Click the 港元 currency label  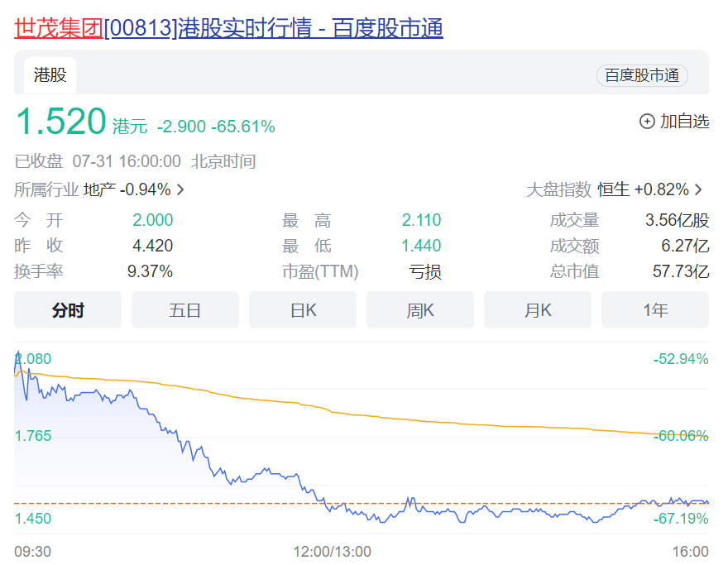point(130,127)
